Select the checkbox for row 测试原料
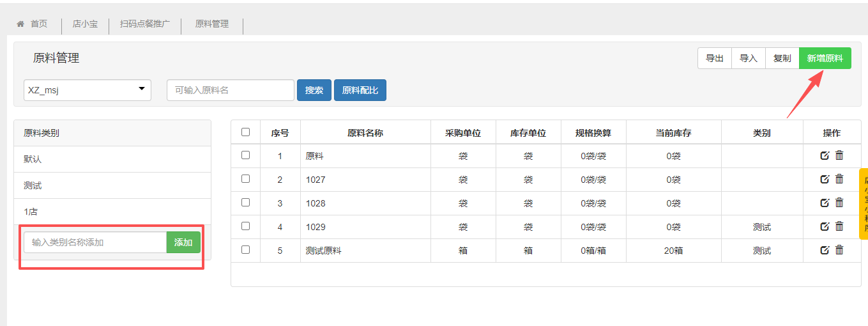Viewport: 868px width, 326px height. 246,250
